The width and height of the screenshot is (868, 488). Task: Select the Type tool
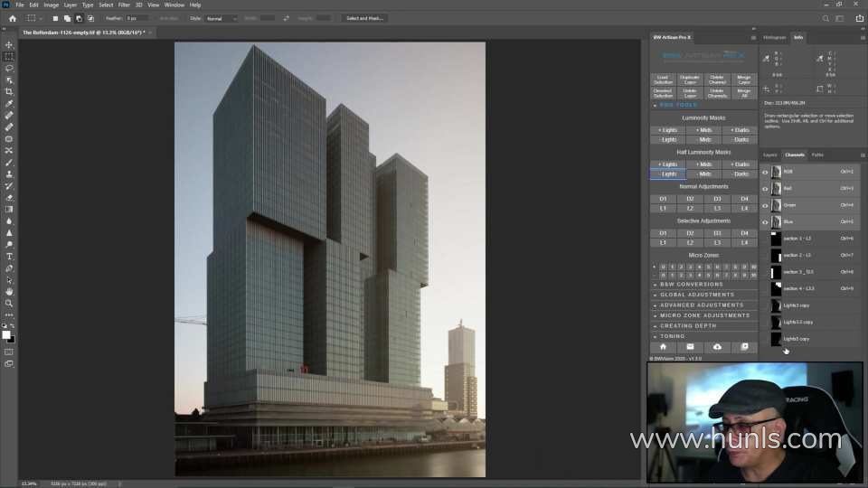coord(10,257)
